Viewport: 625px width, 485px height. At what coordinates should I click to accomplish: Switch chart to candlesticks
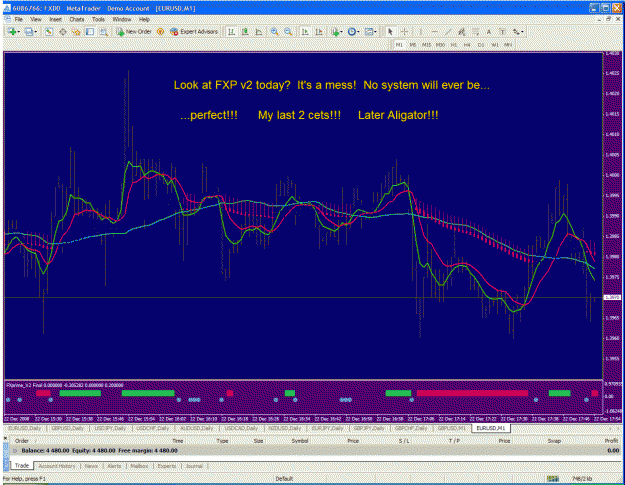(245, 32)
